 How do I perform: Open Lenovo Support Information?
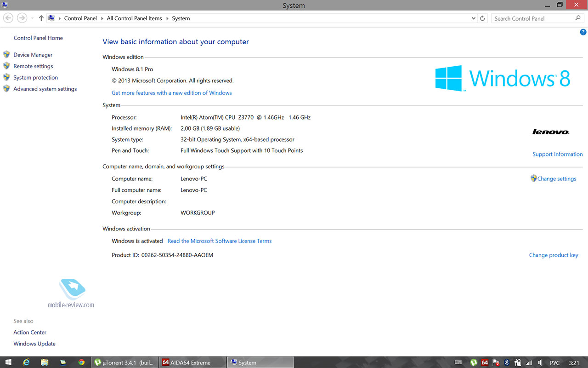(x=557, y=155)
